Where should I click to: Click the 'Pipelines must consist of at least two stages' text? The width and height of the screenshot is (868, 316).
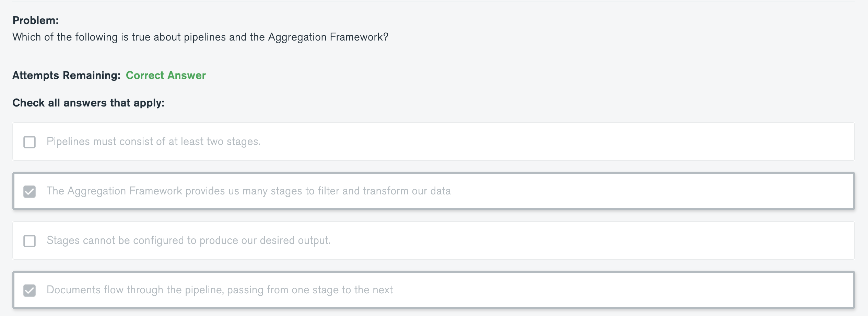tap(153, 142)
